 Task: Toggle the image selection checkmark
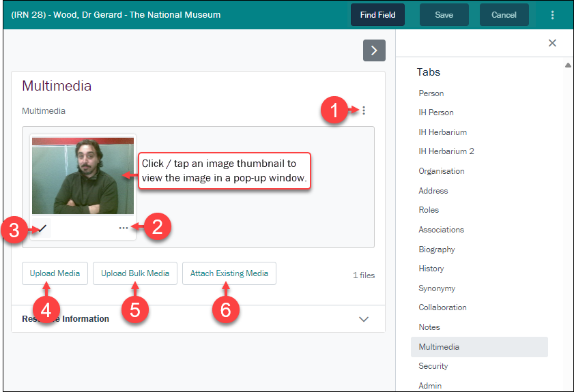42,228
